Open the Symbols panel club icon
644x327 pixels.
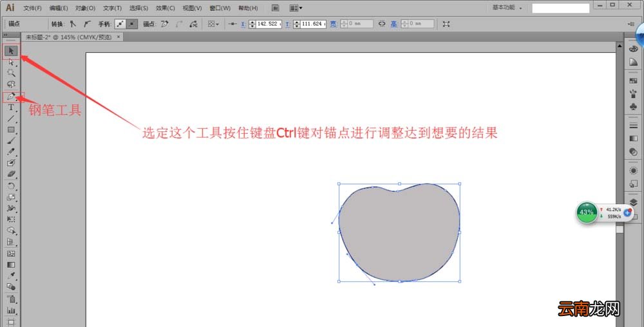[x=633, y=107]
